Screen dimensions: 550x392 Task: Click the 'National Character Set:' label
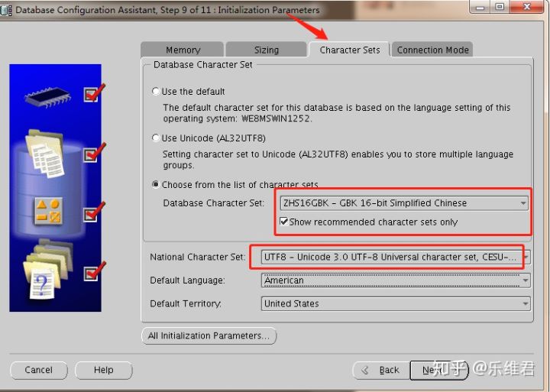pyautogui.click(x=198, y=258)
